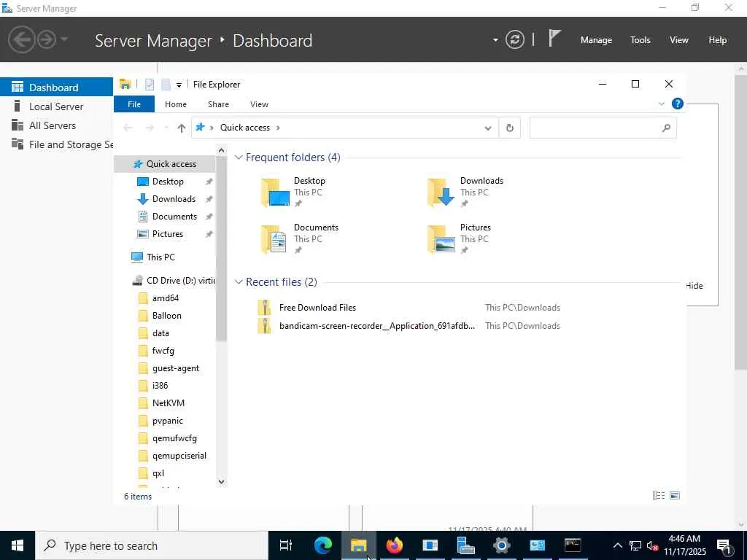Open the Customize Quick Access Toolbar dropdown
Image resolution: width=747 pixels, height=560 pixels.
coord(179,85)
